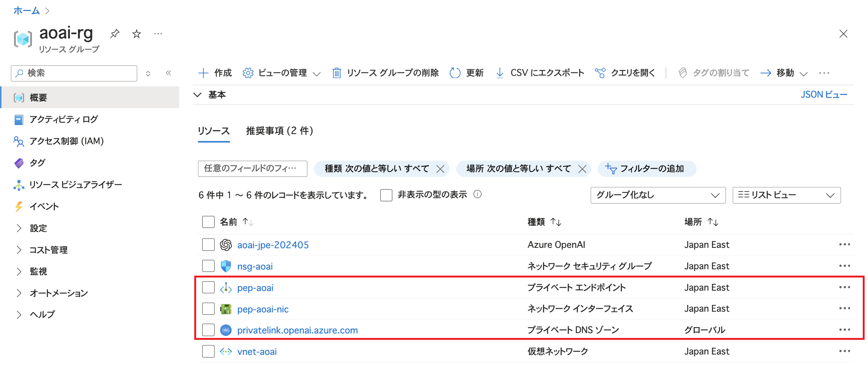Collapse the left sidebar menu with the double chevron
868x365 pixels.
tap(168, 73)
